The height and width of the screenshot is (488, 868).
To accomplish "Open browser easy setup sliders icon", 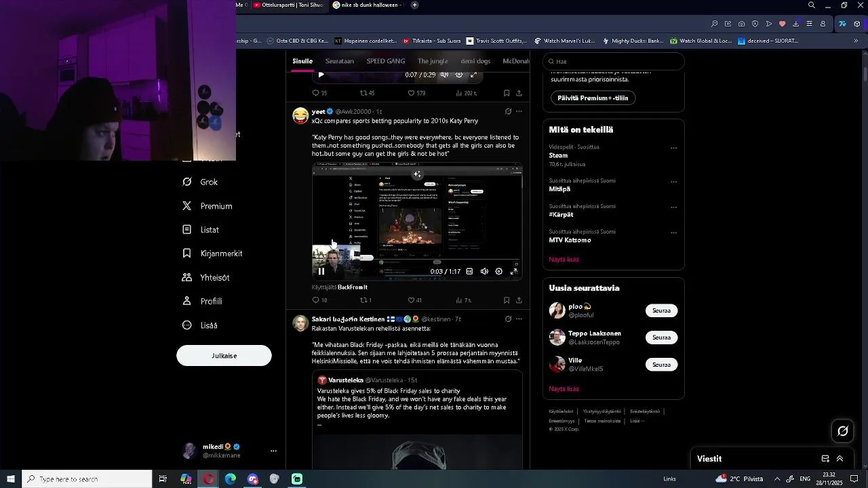I will coord(809,24).
